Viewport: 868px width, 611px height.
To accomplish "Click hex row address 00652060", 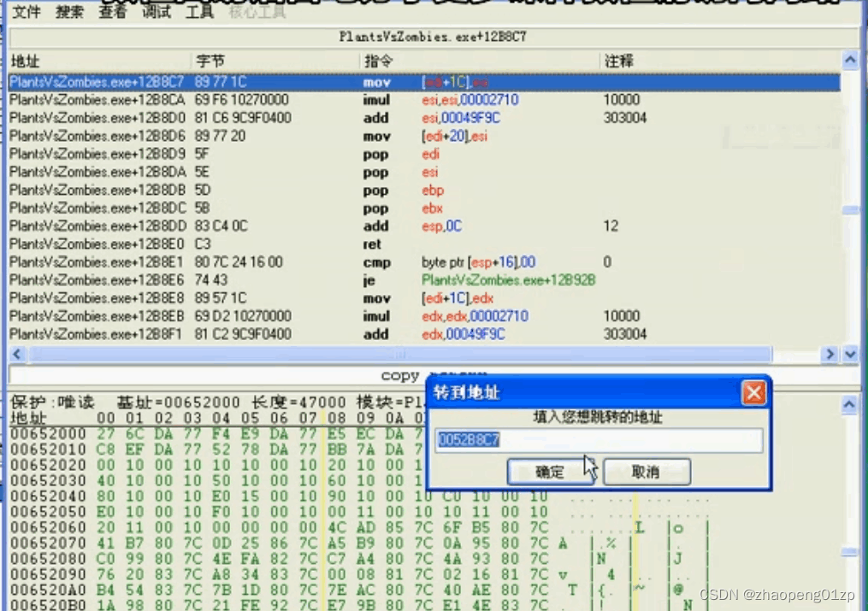I will coord(48,527).
